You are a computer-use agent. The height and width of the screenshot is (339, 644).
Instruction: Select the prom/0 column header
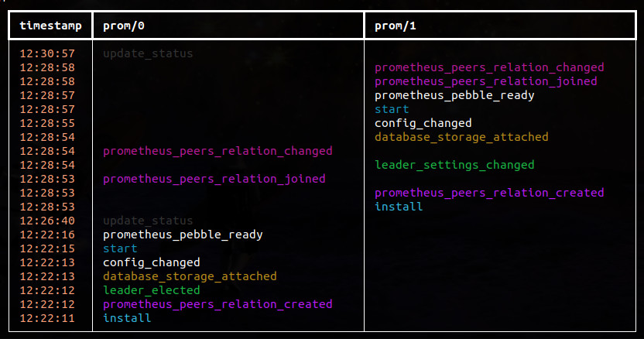124,26
